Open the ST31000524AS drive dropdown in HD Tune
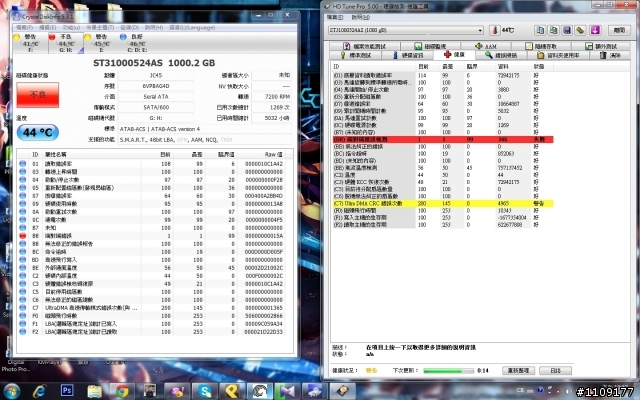 point(406,30)
